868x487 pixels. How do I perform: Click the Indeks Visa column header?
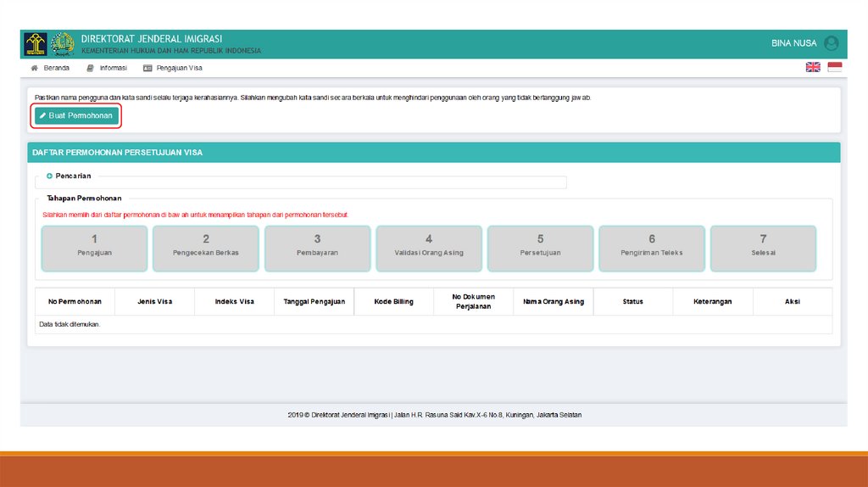click(235, 301)
